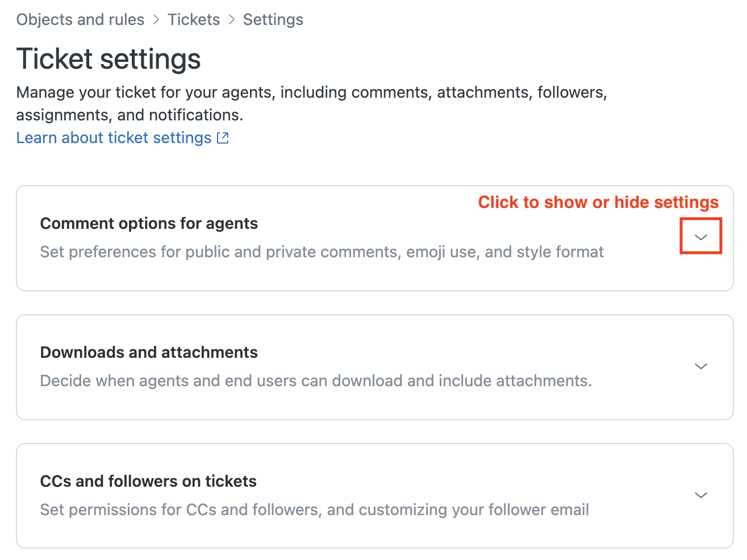Expand the "Downloads and attachments" chevron
Viewport: 747px width, 560px height.
701,366
